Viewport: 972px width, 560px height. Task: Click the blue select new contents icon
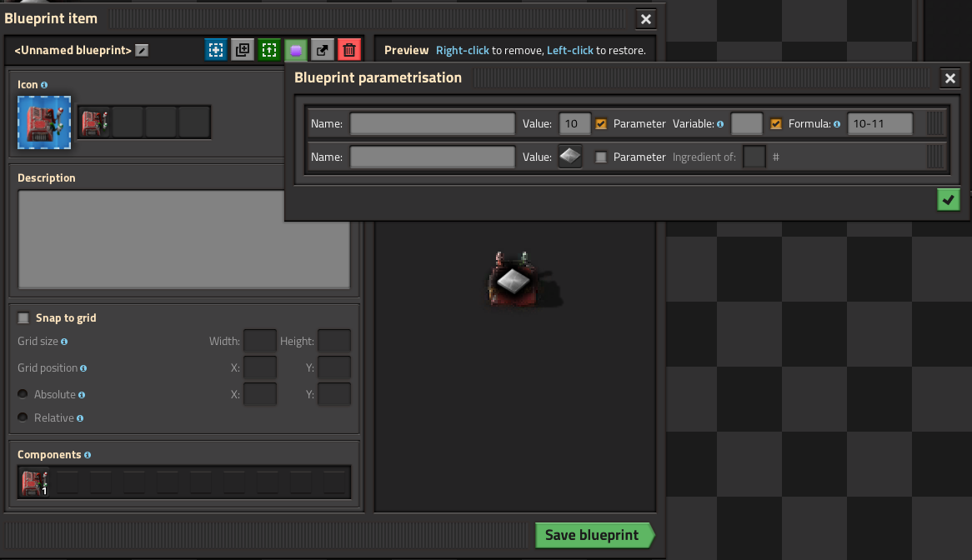coord(216,50)
